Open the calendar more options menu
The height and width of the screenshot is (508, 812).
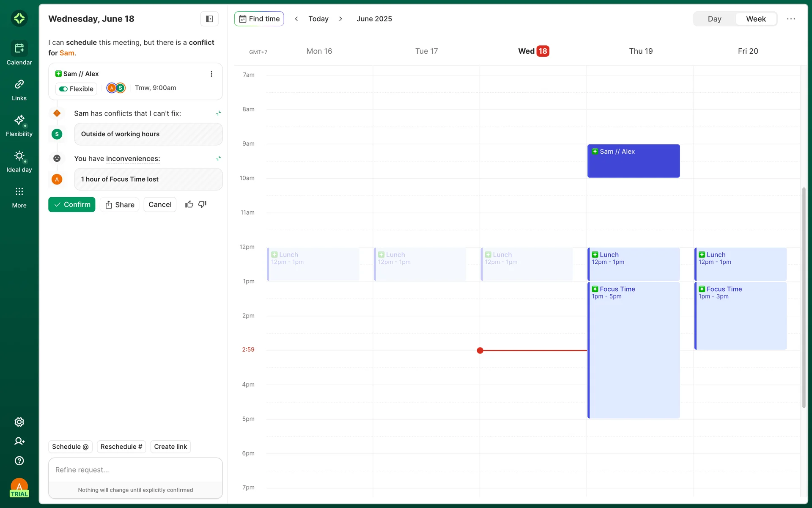tap(791, 19)
